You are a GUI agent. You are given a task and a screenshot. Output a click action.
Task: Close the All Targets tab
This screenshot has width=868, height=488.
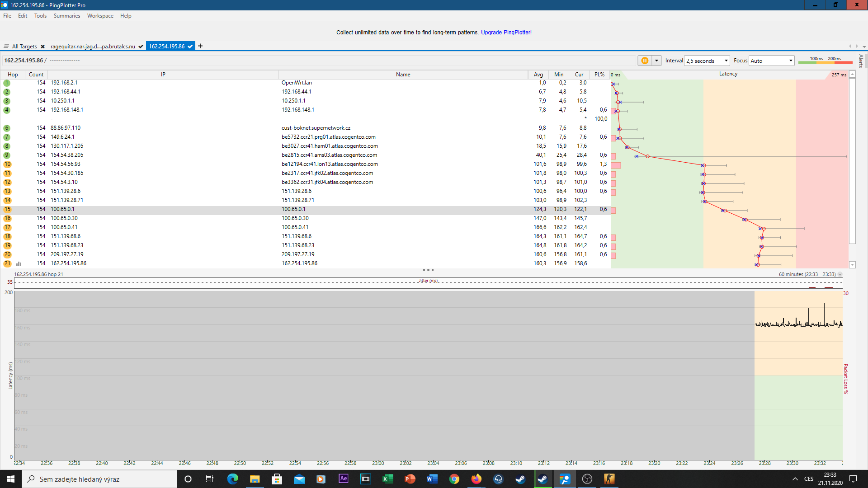point(42,47)
